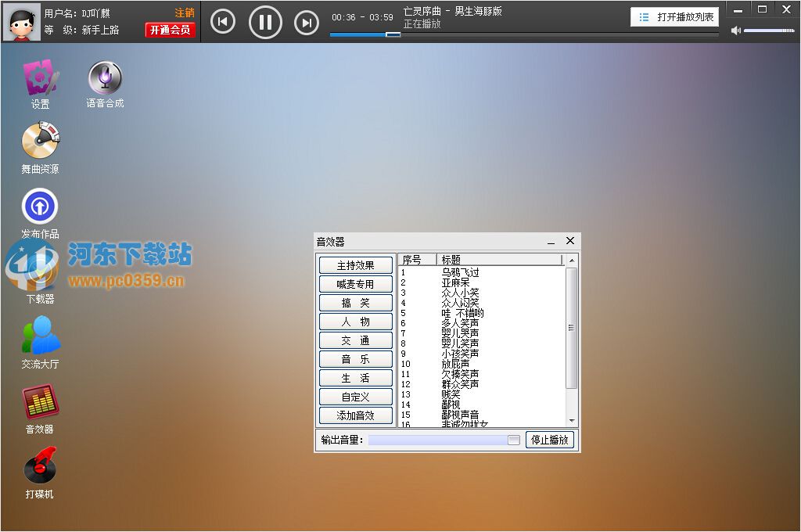The width and height of the screenshot is (801, 532).
Task: Skip to the previous track
Action: point(223,22)
